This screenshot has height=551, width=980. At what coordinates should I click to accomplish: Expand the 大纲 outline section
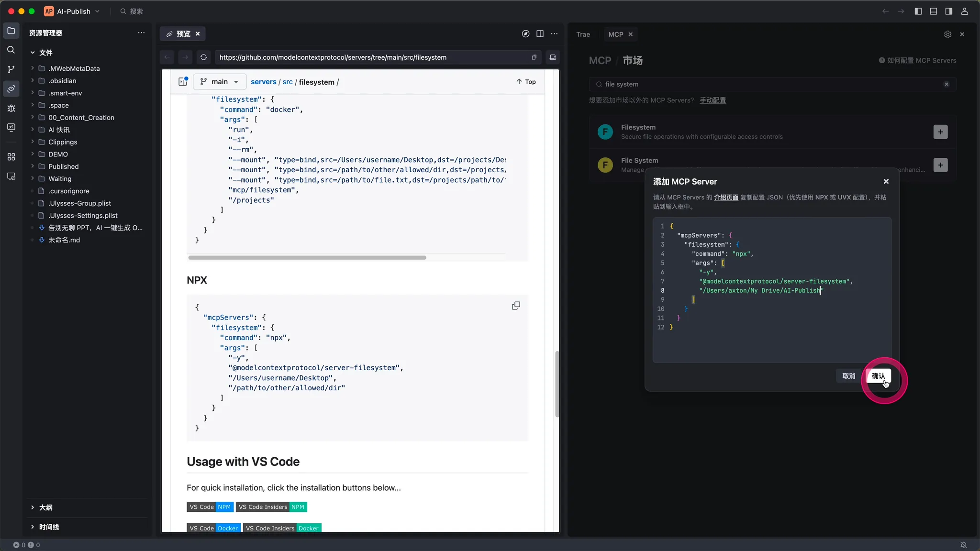coord(45,507)
